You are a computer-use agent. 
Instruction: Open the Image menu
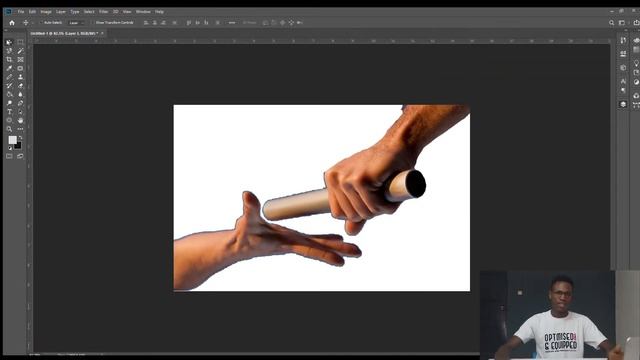(46, 12)
